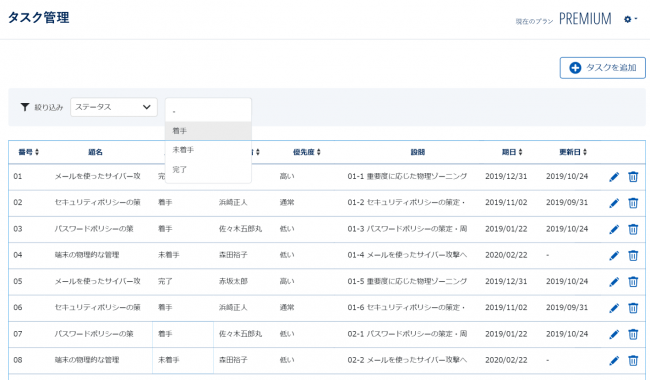Click the PREMIUM plan label
This screenshot has height=380, width=650.
point(585,19)
